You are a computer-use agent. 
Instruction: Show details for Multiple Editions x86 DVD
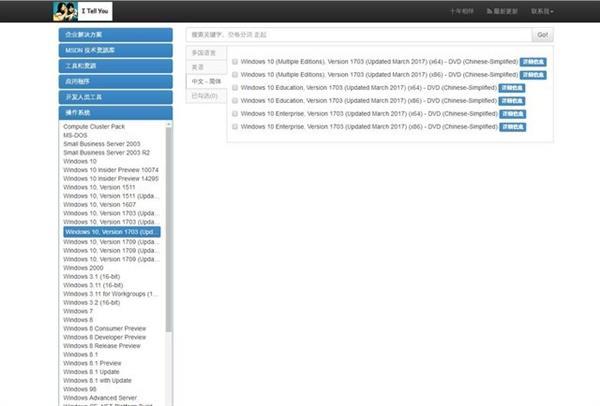click(x=533, y=75)
